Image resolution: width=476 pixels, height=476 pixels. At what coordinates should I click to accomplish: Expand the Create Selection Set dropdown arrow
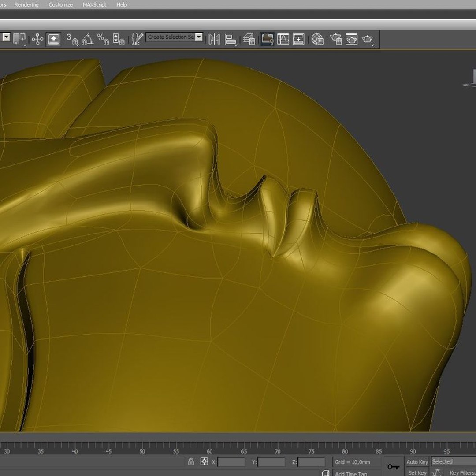point(199,37)
